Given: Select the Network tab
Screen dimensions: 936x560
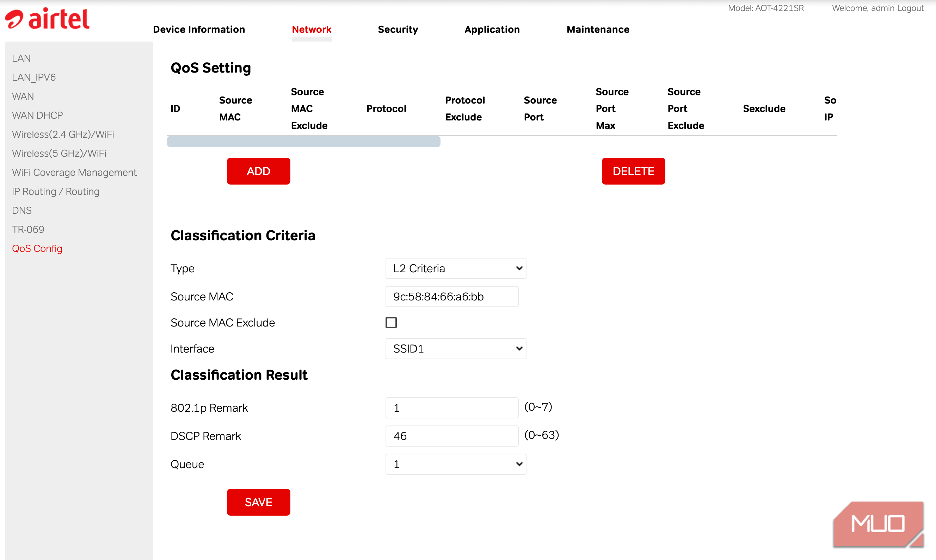Looking at the screenshot, I should click(x=312, y=30).
